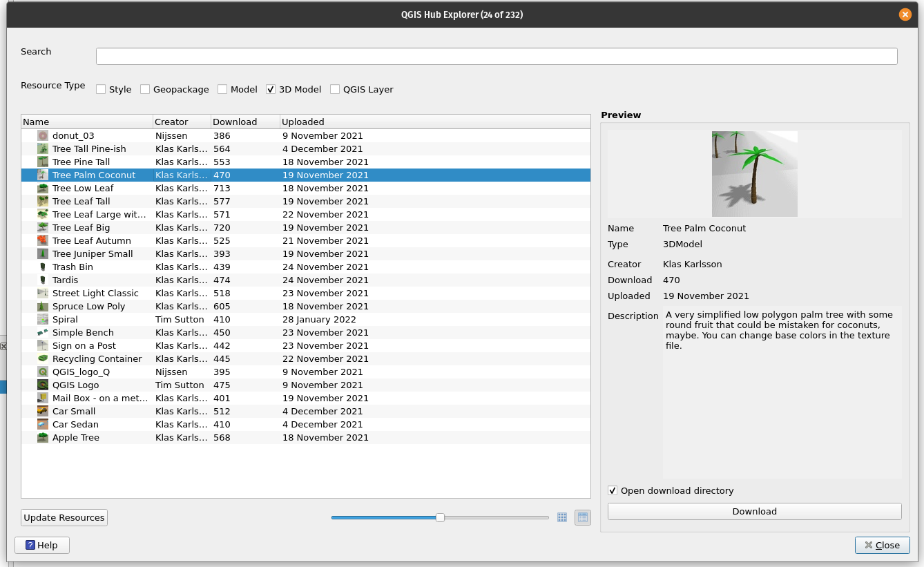Click download count '720'

(x=222, y=228)
